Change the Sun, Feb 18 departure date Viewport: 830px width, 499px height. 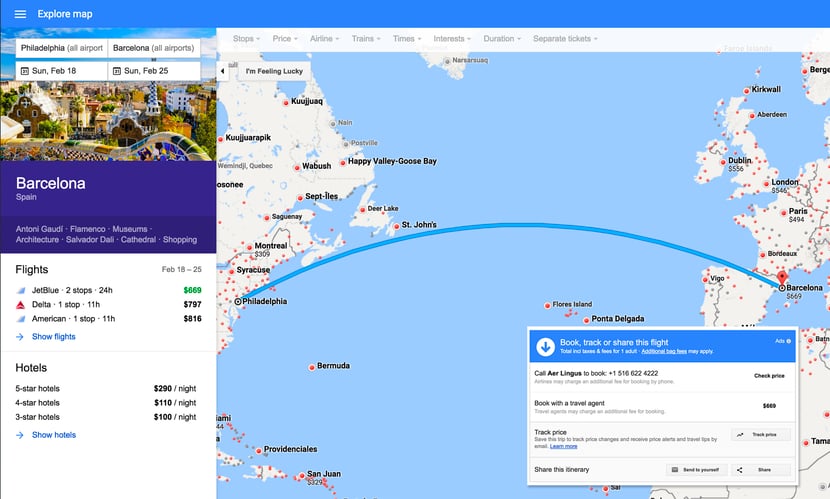(61, 71)
